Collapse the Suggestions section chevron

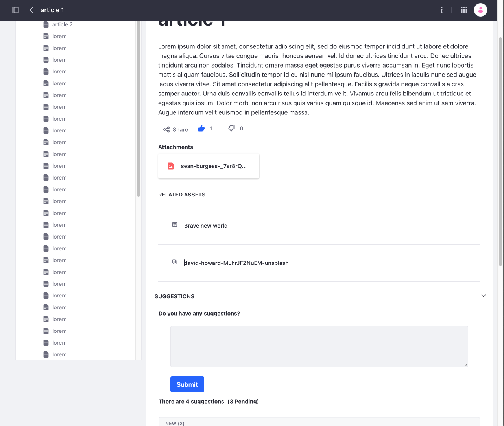coord(484,296)
